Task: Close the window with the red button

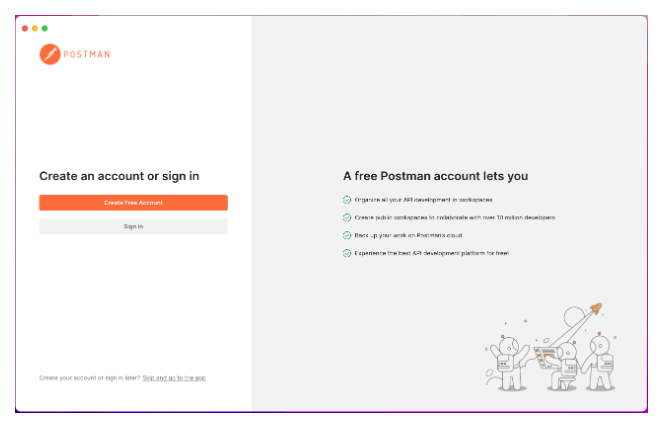Action: (x=25, y=28)
